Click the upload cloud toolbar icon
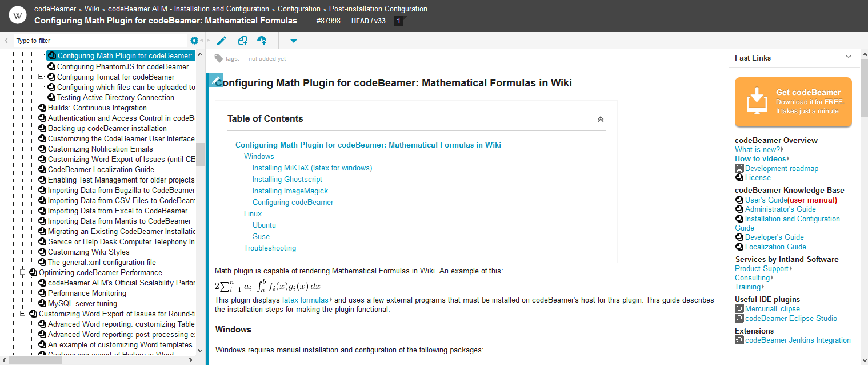The image size is (868, 365). 262,41
